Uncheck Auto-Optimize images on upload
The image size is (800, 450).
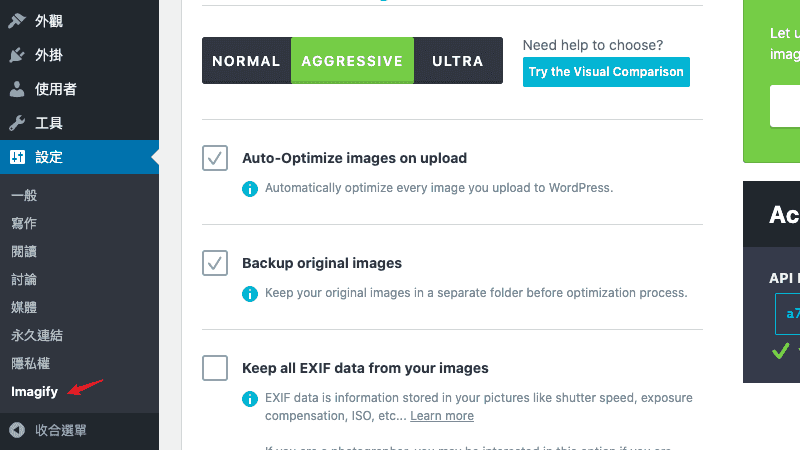click(215, 158)
